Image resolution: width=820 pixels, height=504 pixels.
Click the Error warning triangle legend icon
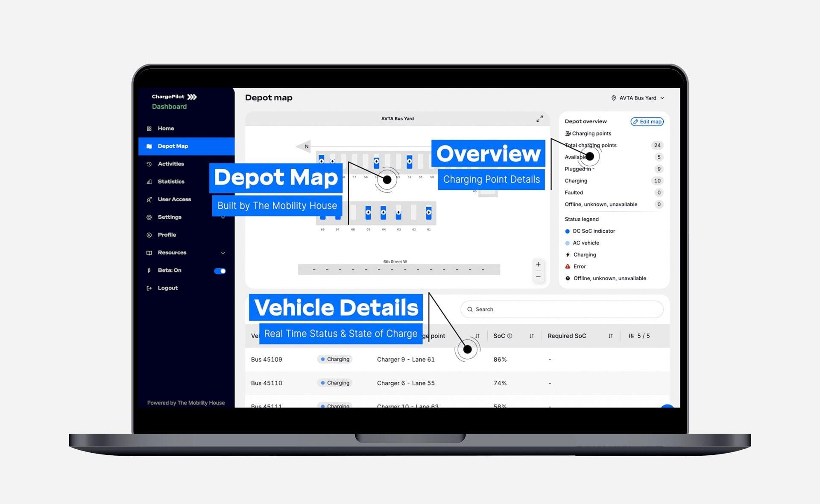pos(568,267)
